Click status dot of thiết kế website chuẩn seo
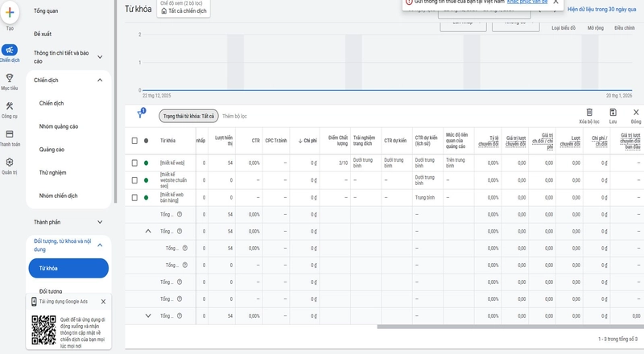The image size is (644, 354). tap(146, 180)
